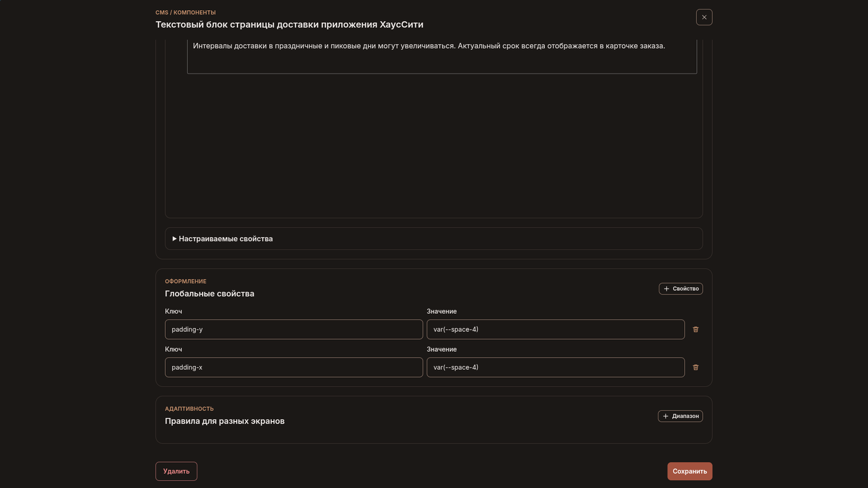Viewport: 868px width, 488px height.
Task: Click the dialog title Текстовый блок страницы доставки
Action: (289, 25)
